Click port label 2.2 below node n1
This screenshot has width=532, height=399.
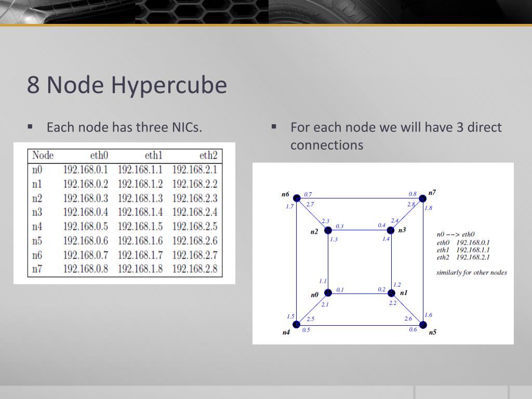coord(393,303)
